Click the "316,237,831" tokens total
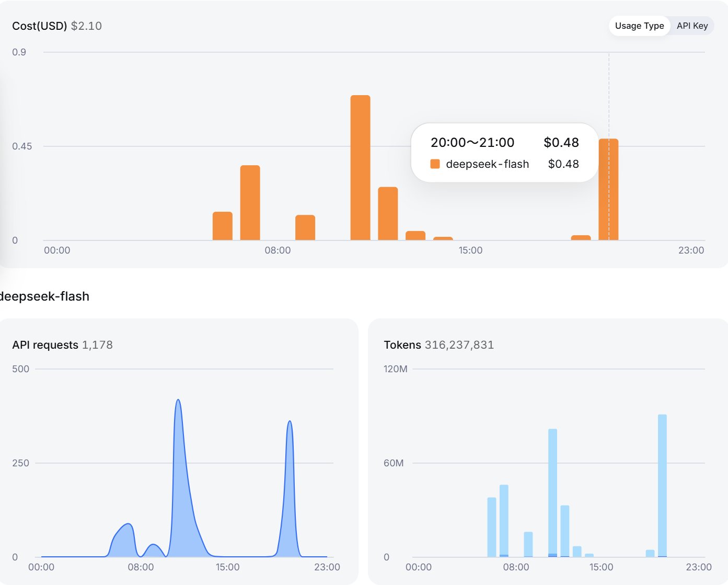Viewport: 728px width, 585px height. pyautogui.click(x=459, y=345)
